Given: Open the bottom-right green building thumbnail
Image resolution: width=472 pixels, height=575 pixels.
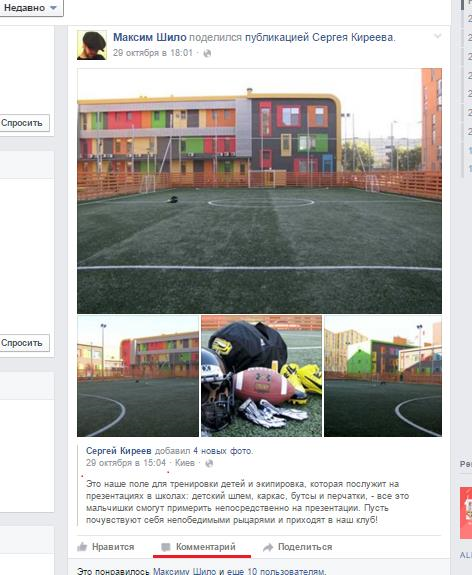Looking at the screenshot, I should 383,376.
